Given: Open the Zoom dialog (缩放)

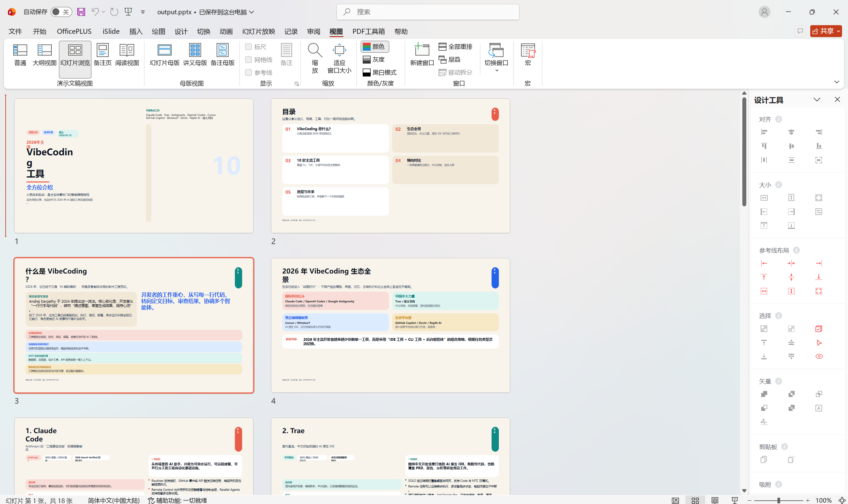Looking at the screenshot, I should [x=315, y=58].
